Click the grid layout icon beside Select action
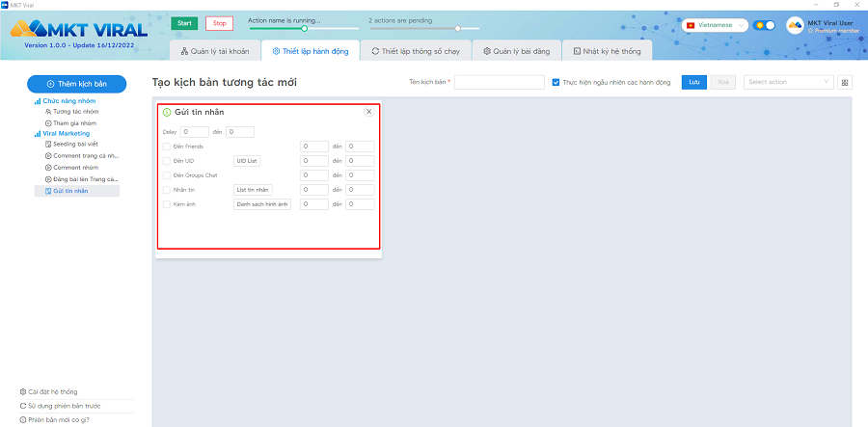 (845, 83)
